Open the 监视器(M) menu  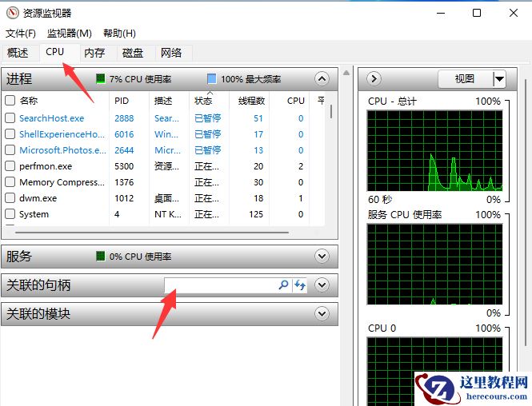tap(70, 34)
